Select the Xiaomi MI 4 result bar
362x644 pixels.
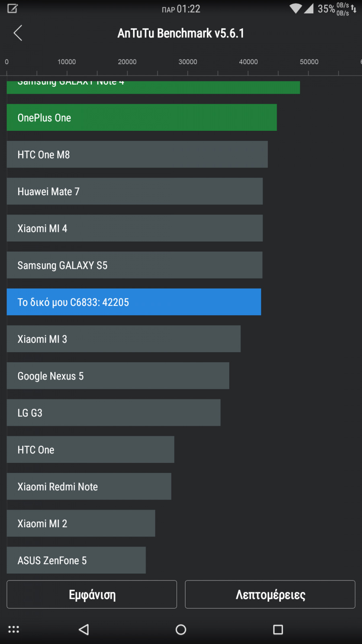pyautogui.click(x=135, y=228)
